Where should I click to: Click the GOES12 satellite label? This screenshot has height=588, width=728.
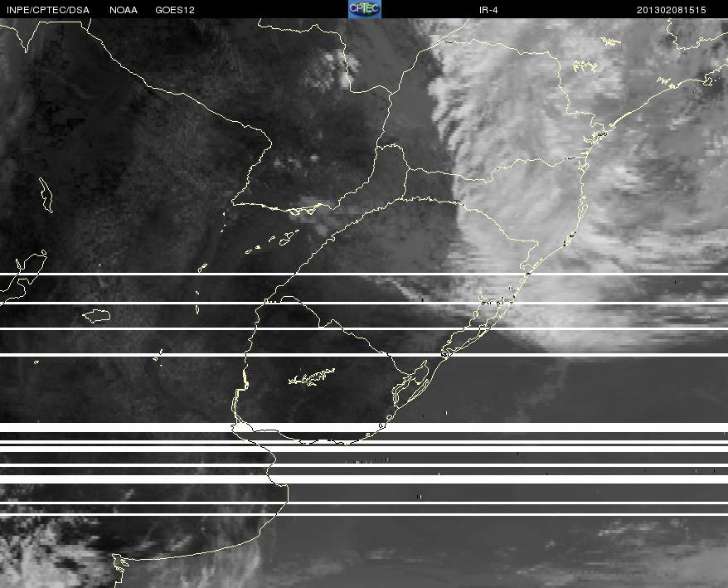click(175, 10)
